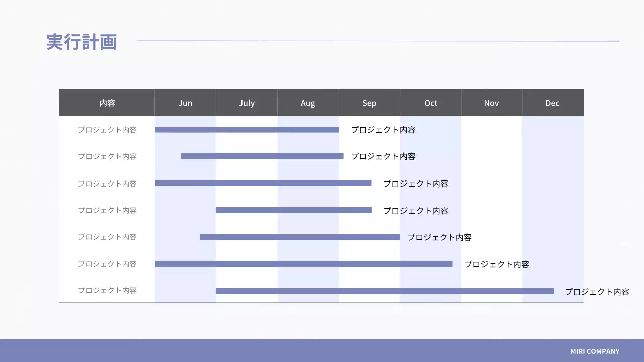Select the MIRI COMPANY footer text
Viewport: 644px width, 362px height.
pos(595,351)
